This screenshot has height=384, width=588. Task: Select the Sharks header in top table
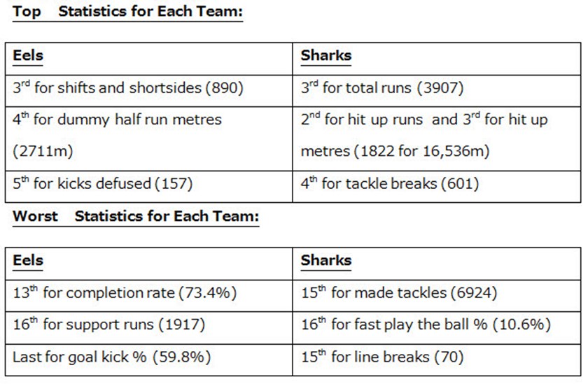point(325,55)
